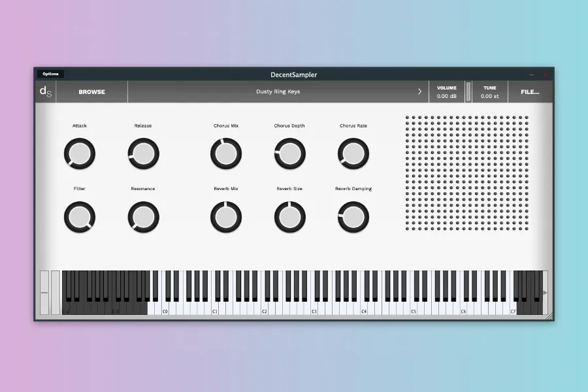Click the Attack knob
Image resolution: width=588 pixels, height=392 pixels.
(x=80, y=154)
